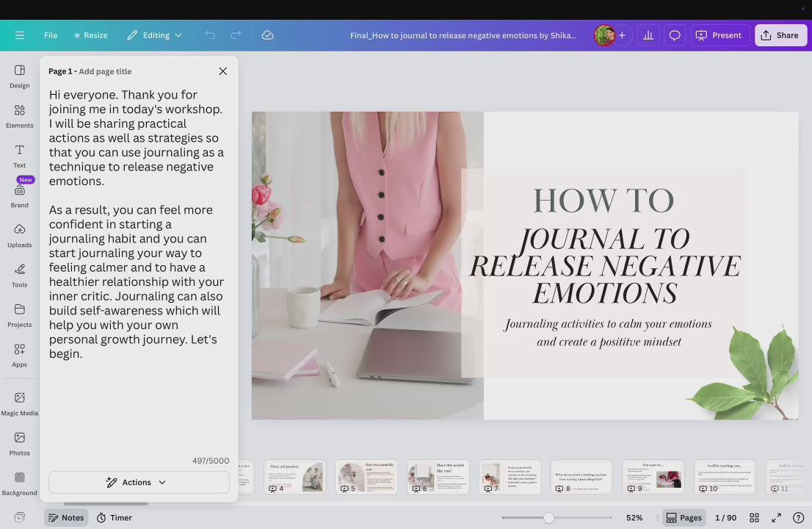Expand the Editing mode dropdown
Image resolution: width=812 pixels, height=529 pixels.
point(154,35)
